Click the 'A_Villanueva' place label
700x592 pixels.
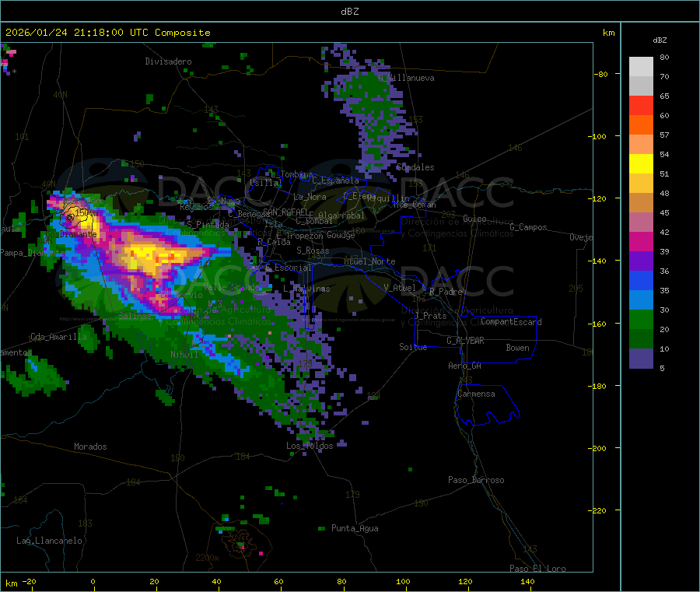coord(406,78)
